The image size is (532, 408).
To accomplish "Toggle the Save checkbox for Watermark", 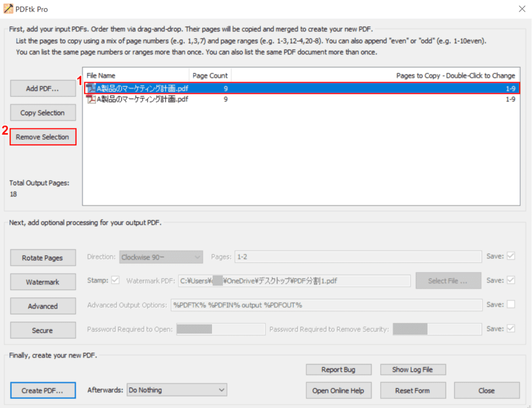I will pos(511,280).
